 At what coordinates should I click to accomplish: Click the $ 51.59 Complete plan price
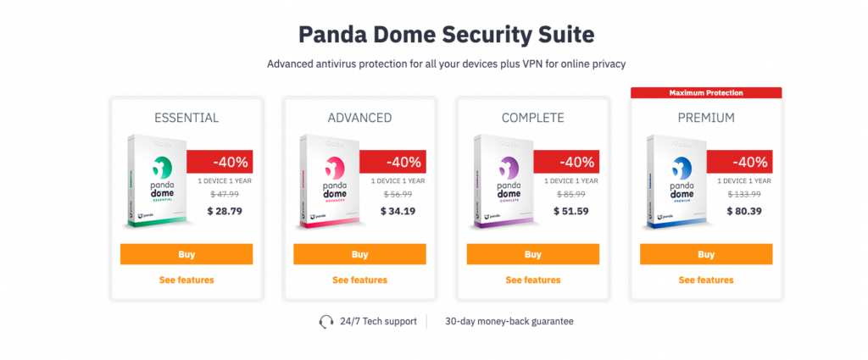pos(571,211)
